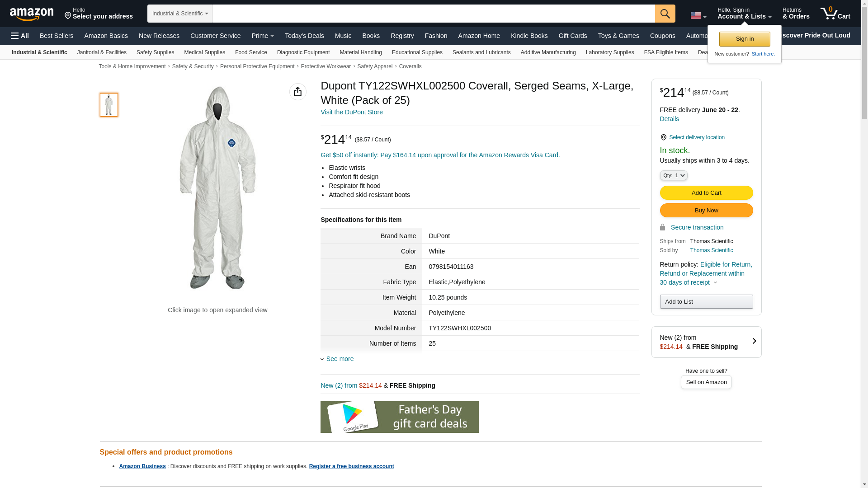
Task: Click the Add to Cart button
Action: pyautogui.click(x=706, y=193)
